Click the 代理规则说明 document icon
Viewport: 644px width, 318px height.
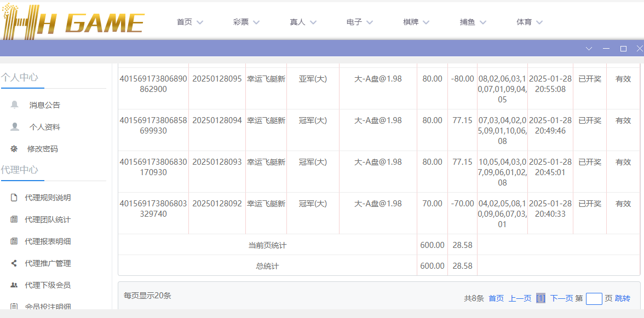coord(13,198)
